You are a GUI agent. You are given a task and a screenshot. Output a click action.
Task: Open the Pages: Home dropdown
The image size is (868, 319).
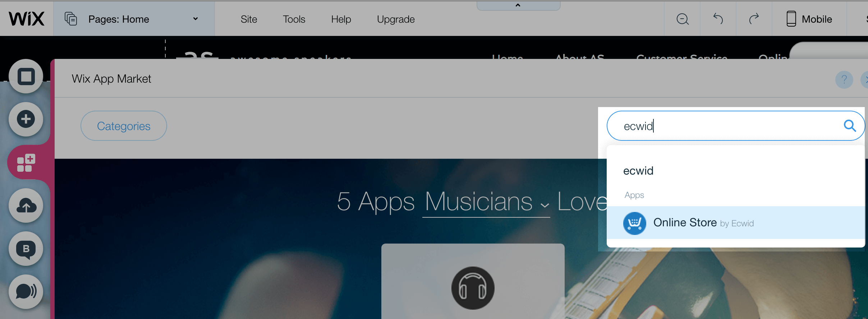(134, 19)
